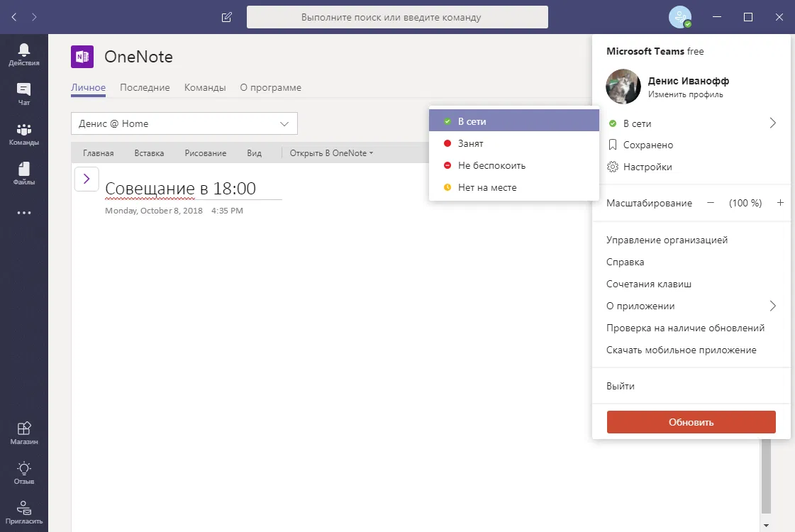Viewport: 795px width, 532px height.
Task: Click the scrollbar down arrow
Action: pyautogui.click(x=766, y=526)
